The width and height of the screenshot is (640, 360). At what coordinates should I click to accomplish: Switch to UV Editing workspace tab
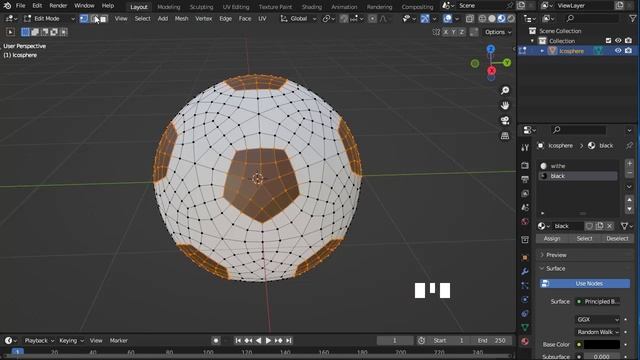click(x=236, y=7)
